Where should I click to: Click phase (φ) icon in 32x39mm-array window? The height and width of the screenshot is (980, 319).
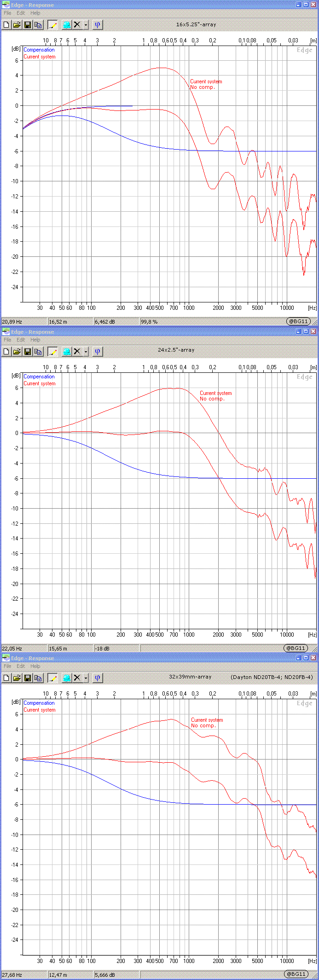pyautogui.click(x=97, y=678)
